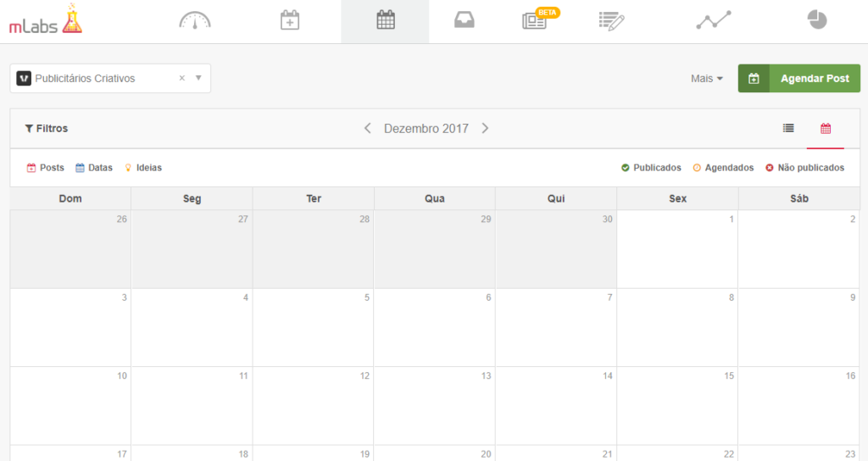Switch to list view icon
This screenshot has height=461, width=868.
(788, 129)
